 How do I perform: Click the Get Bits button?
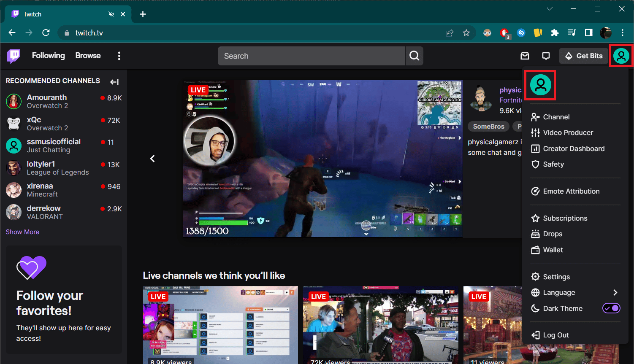click(x=584, y=56)
